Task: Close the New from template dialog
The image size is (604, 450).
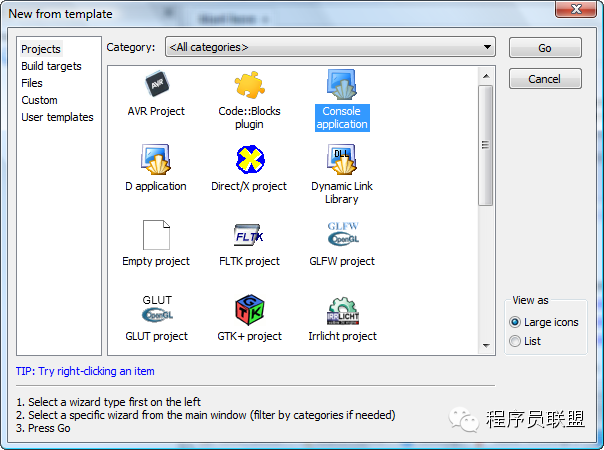Action: click(576, 9)
